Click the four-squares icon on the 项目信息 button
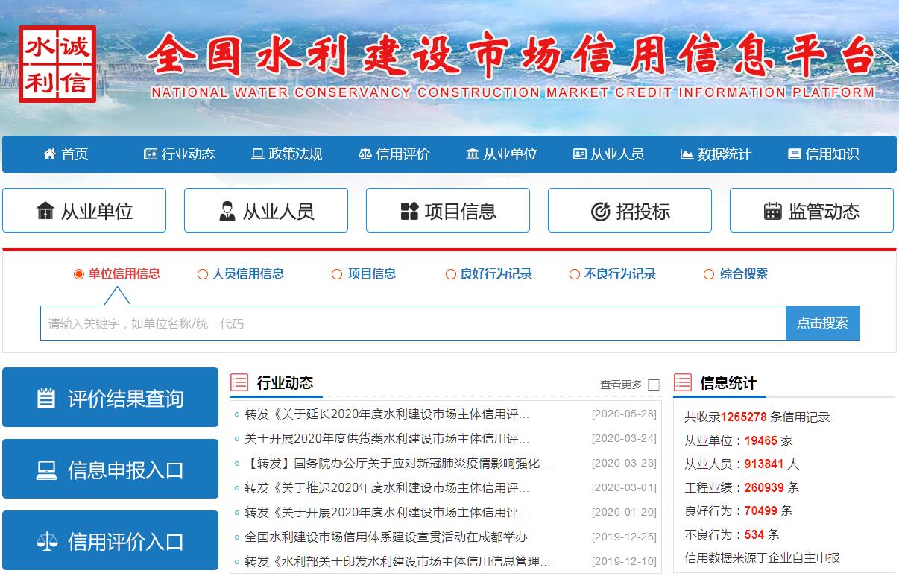The image size is (899, 588). click(409, 212)
